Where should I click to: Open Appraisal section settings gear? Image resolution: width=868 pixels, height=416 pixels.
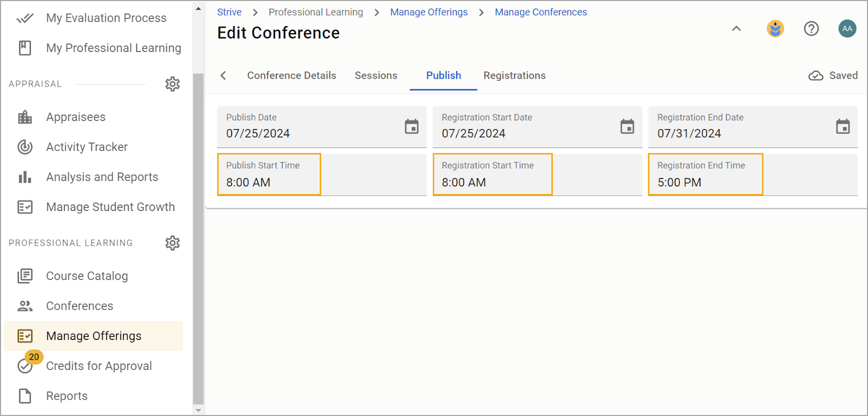point(173,84)
